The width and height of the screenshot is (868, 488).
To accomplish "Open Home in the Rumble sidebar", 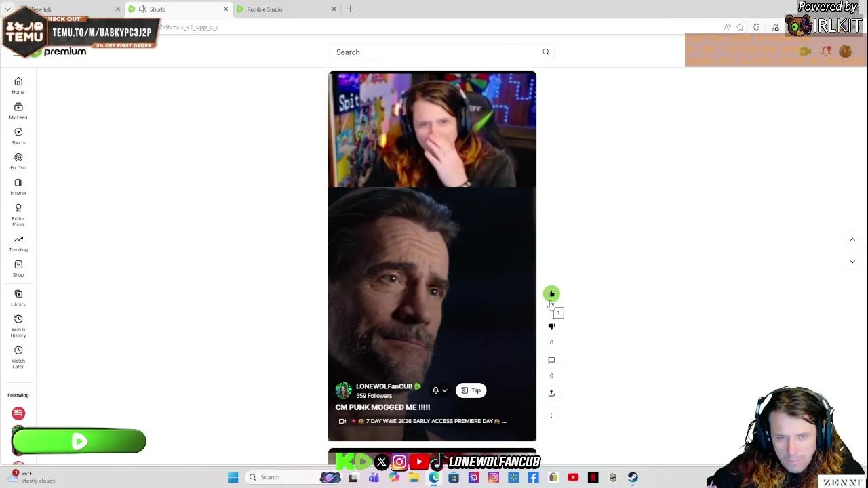I will click(18, 85).
